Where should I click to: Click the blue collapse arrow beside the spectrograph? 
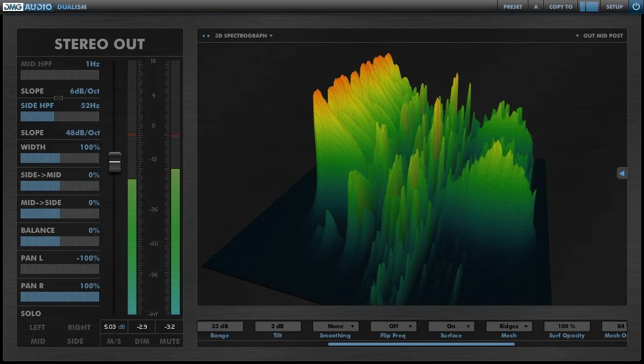(621, 173)
